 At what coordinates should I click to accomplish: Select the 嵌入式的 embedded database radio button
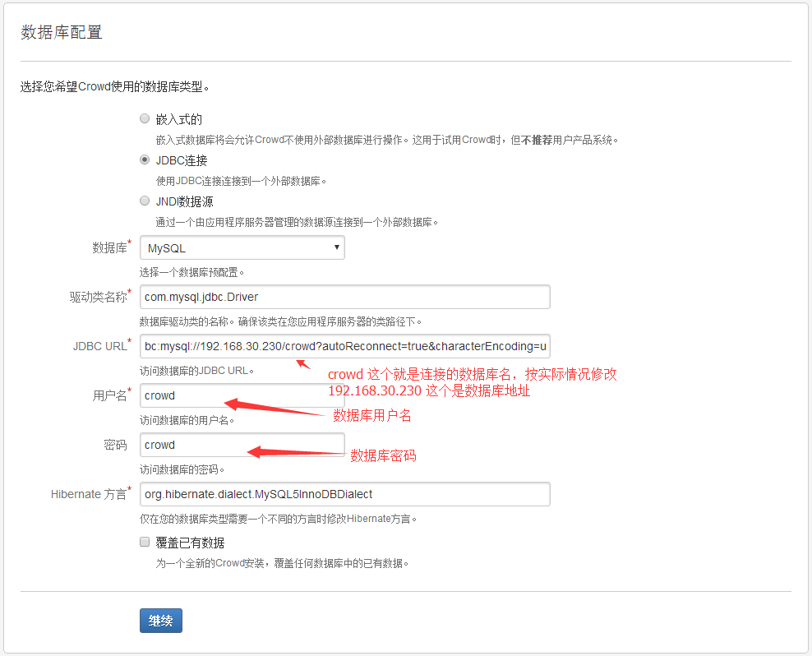point(145,118)
